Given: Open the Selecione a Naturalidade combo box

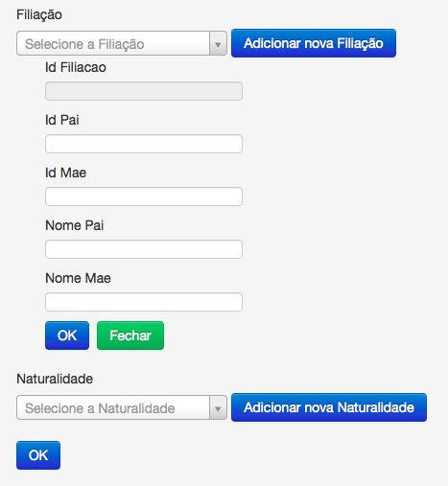Looking at the screenshot, I should pos(122,407).
